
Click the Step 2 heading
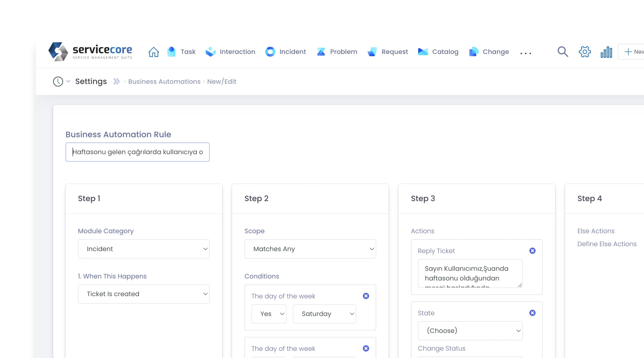[x=256, y=199]
